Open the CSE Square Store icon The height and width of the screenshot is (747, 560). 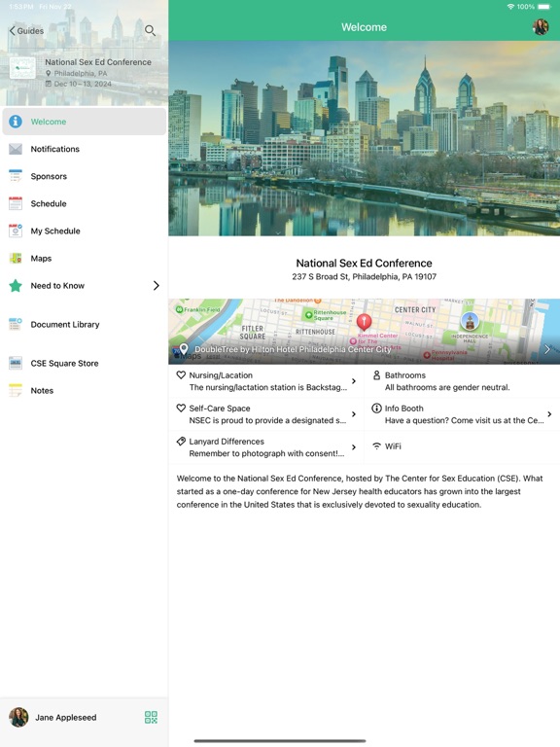[x=16, y=363]
